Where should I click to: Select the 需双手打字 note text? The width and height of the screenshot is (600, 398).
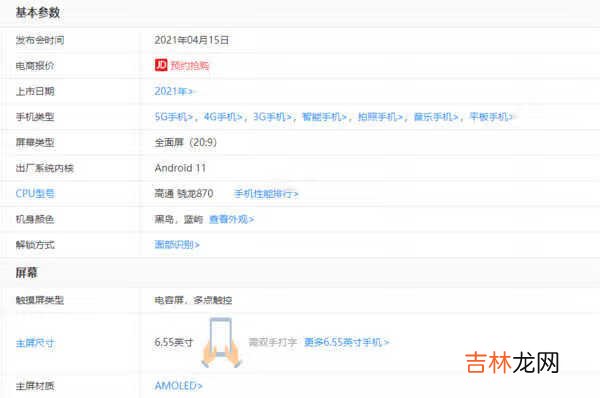[273, 342]
